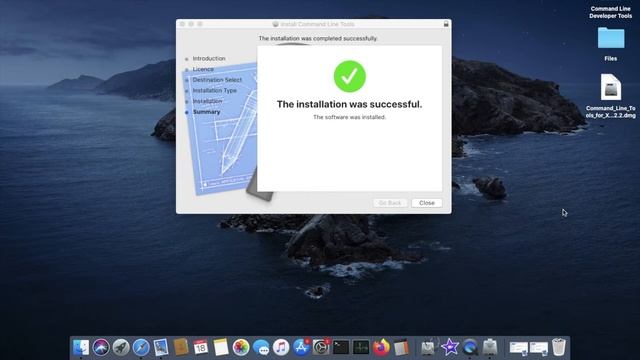Screen dimensions: 640x360
Task: Select the Introduction step
Action: (209, 58)
